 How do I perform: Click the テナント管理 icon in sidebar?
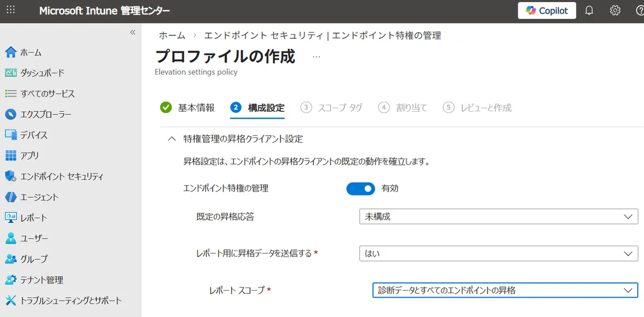pyautogui.click(x=11, y=280)
